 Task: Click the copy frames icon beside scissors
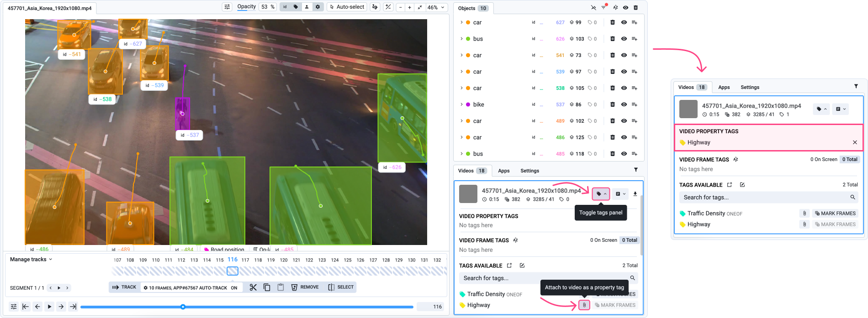point(267,287)
